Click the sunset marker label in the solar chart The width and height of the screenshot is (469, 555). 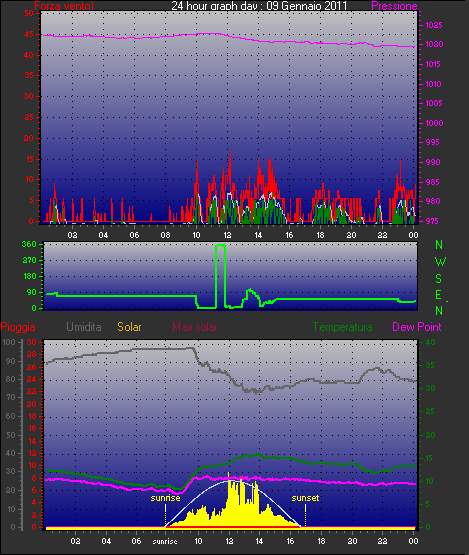coord(305,498)
